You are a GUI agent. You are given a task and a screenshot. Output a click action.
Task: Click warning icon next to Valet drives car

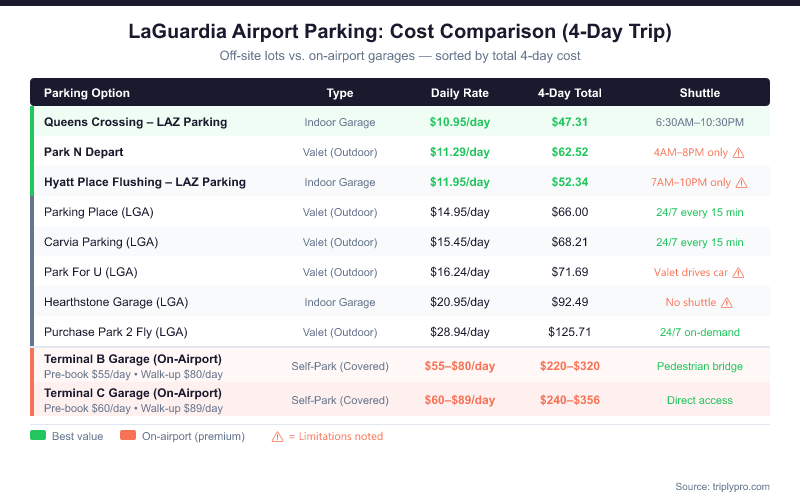[737, 272]
